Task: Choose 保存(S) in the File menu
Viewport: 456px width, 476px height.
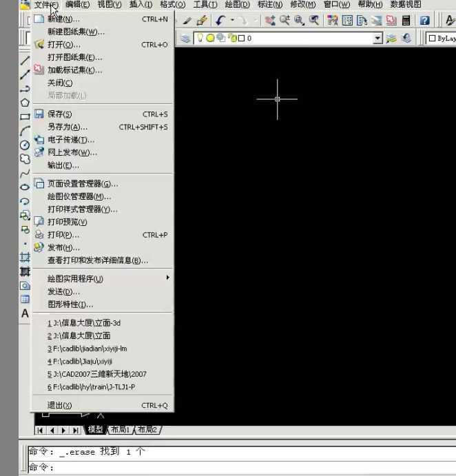Action: tap(103, 114)
